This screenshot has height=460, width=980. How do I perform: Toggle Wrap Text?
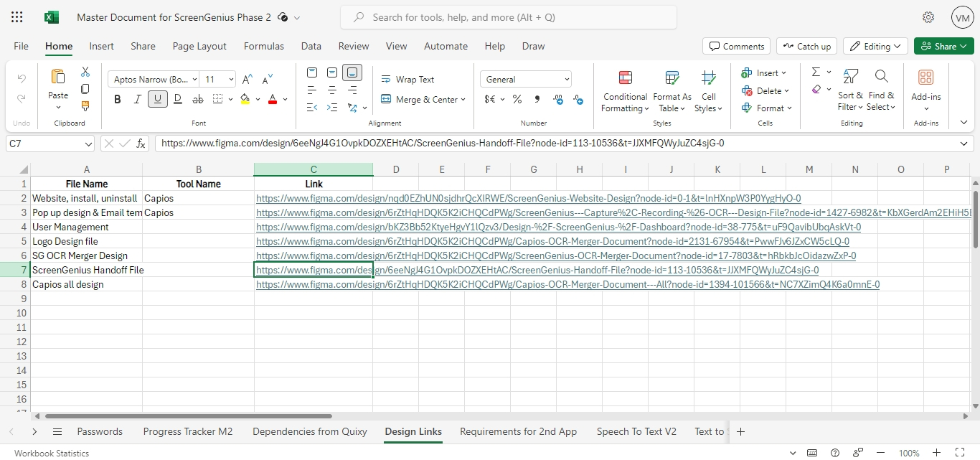pos(407,80)
